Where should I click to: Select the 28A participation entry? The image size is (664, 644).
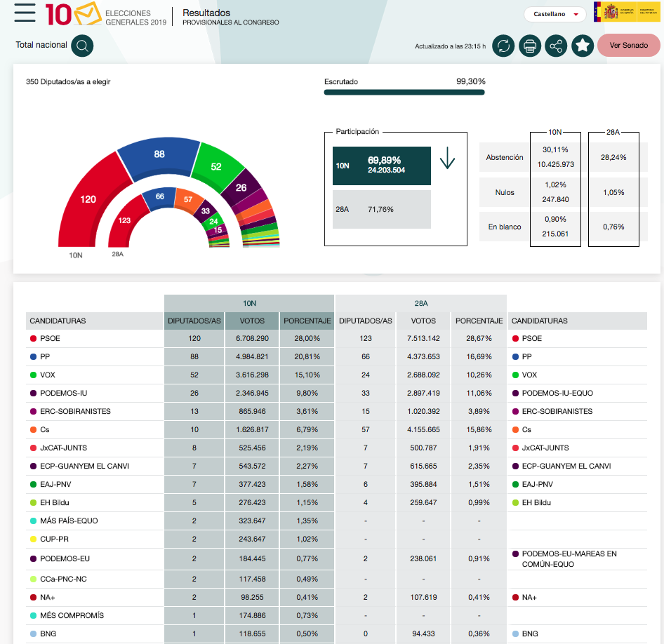click(x=382, y=209)
